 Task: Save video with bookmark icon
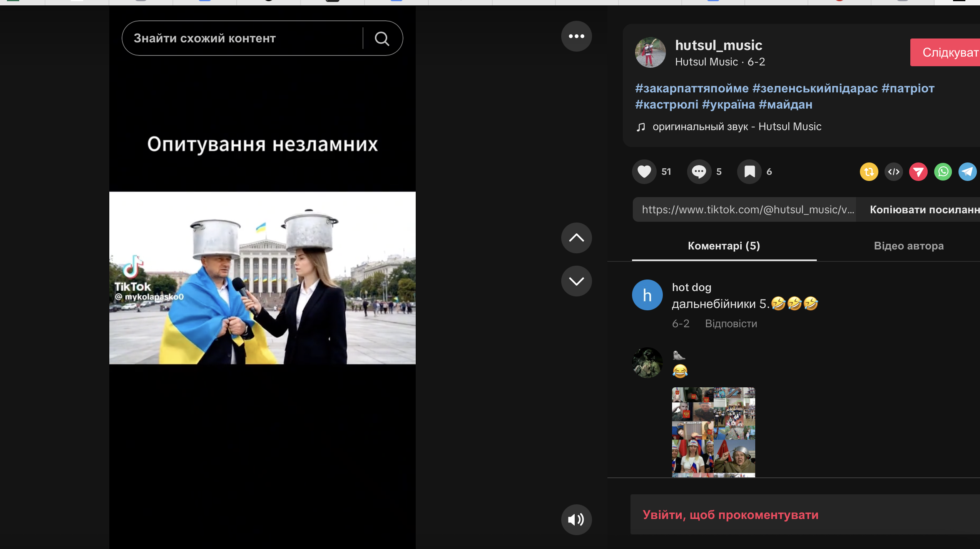(x=749, y=172)
